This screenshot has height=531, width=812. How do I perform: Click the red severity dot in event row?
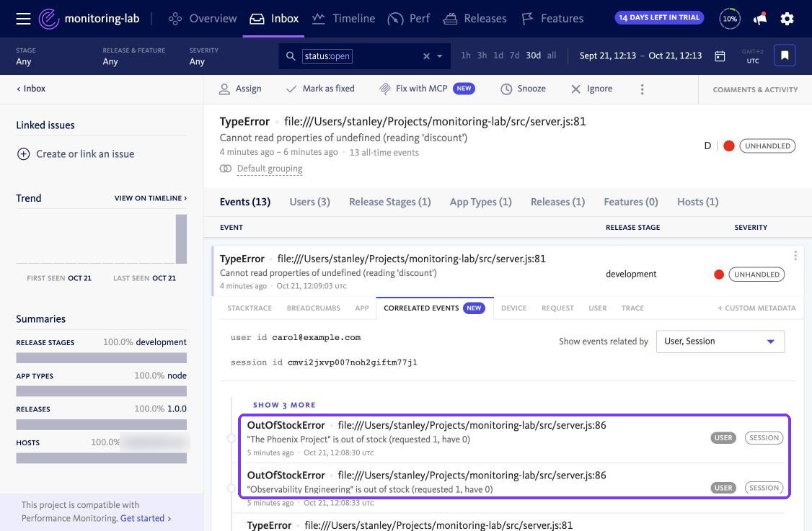pyautogui.click(x=719, y=275)
